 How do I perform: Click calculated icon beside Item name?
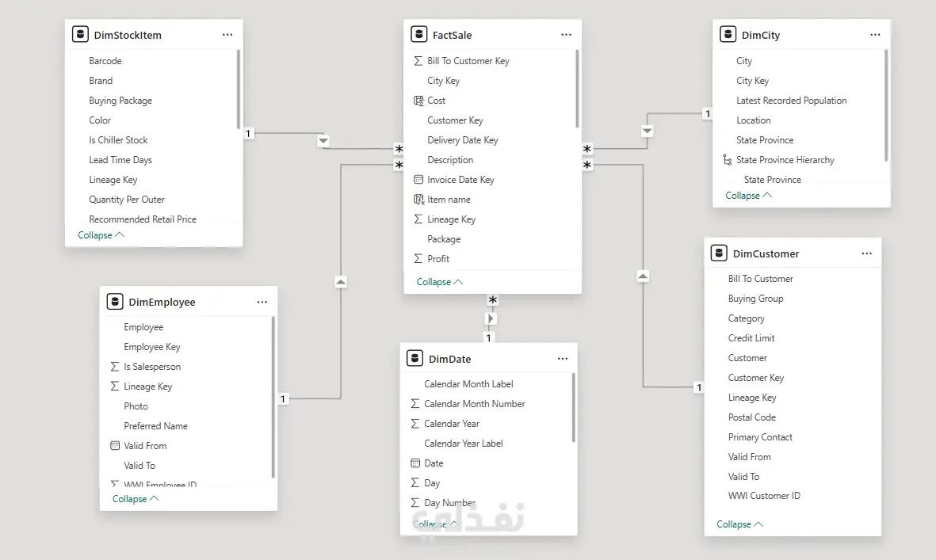pos(418,199)
